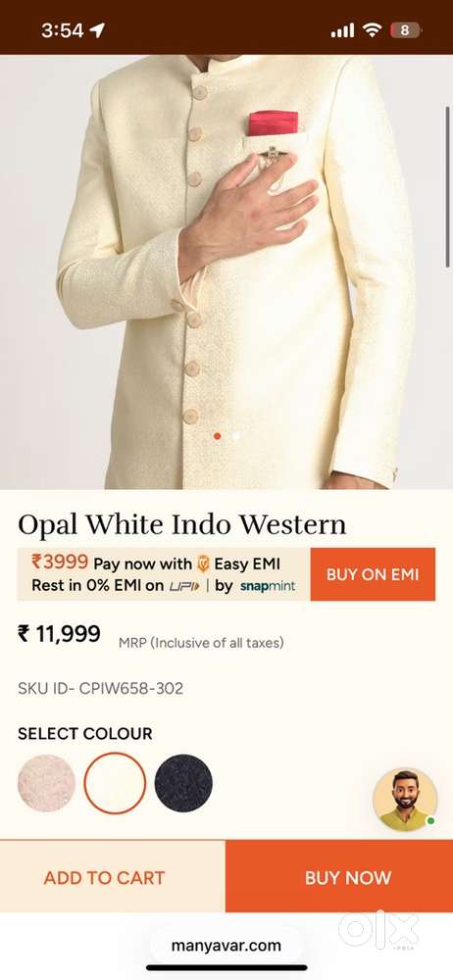Select the opal white colour swatch

[115, 783]
